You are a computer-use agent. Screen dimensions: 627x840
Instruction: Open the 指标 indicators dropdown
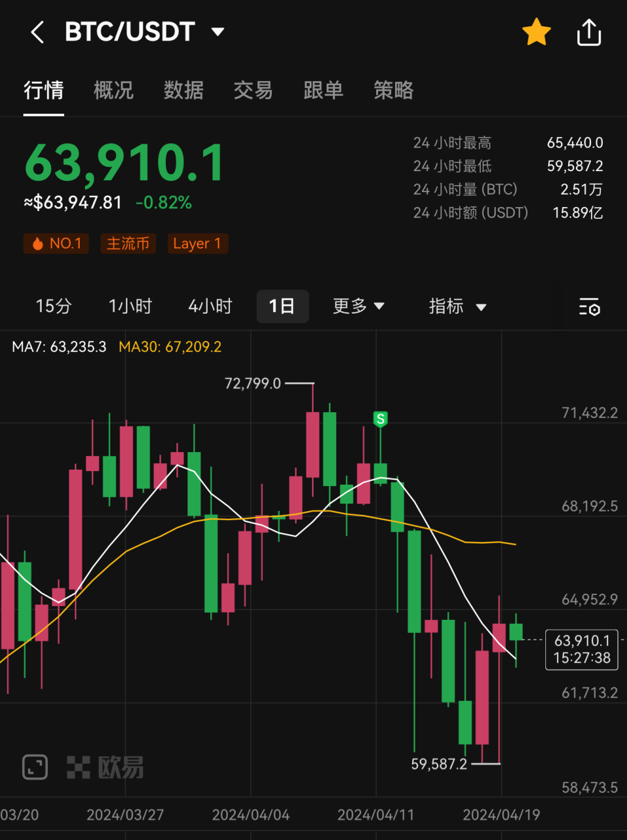[457, 306]
